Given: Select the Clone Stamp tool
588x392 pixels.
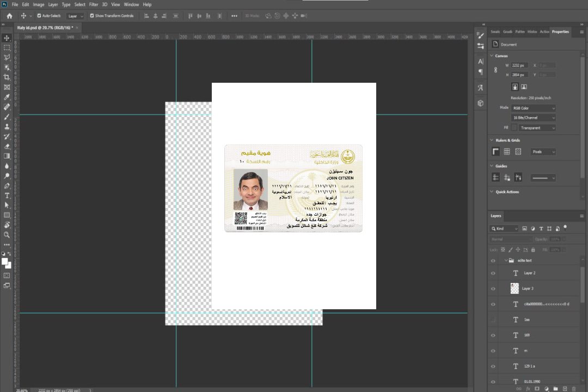Looking at the screenshot, I should (x=7, y=127).
